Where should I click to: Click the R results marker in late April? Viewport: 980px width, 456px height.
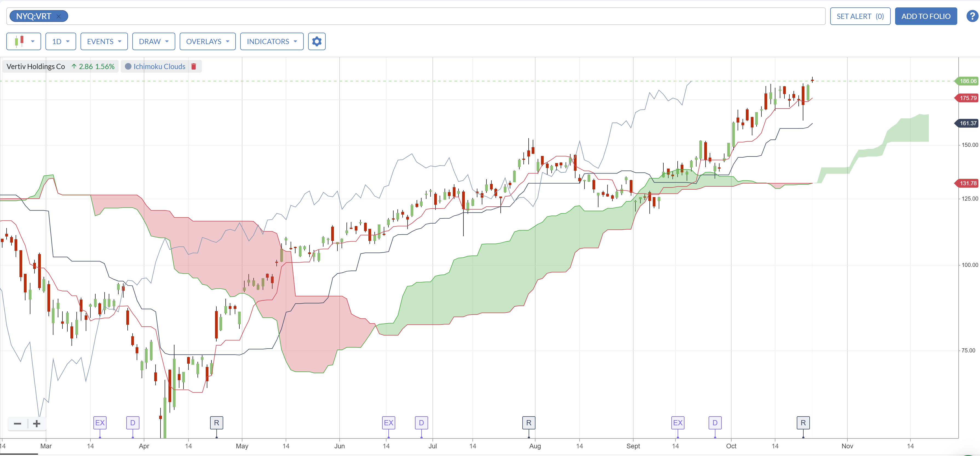coord(216,423)
